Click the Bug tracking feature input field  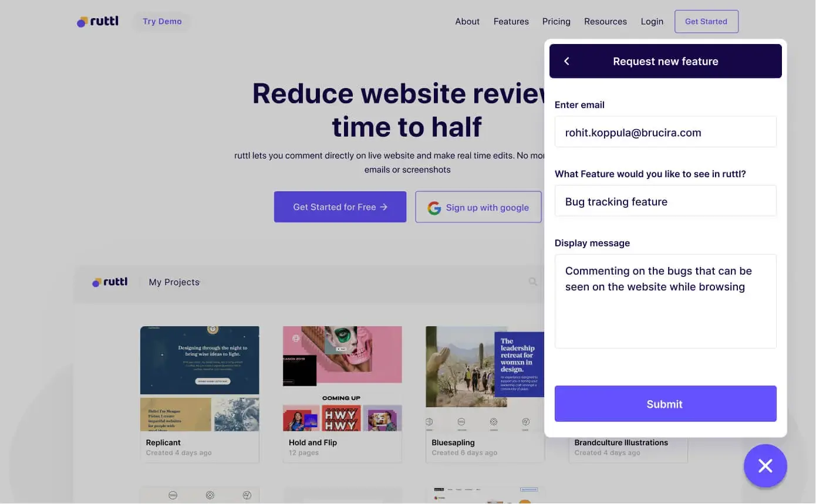(x=665, y=201)
